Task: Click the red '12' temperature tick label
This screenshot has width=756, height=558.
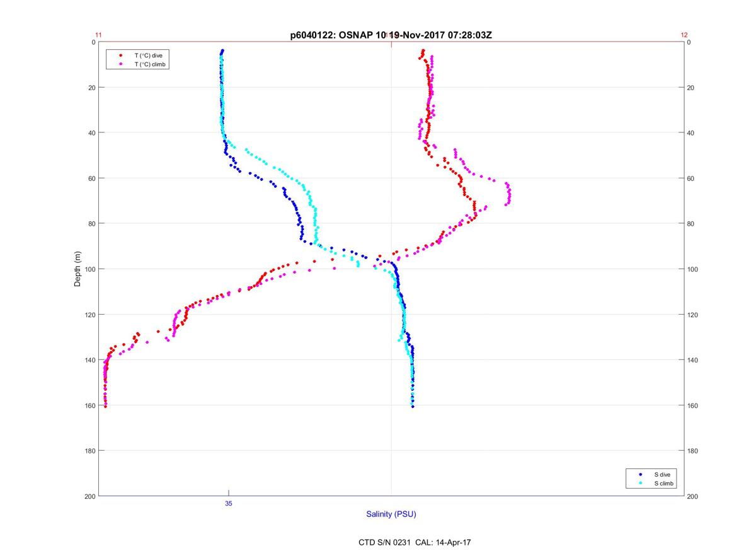Action: [684, 35]
